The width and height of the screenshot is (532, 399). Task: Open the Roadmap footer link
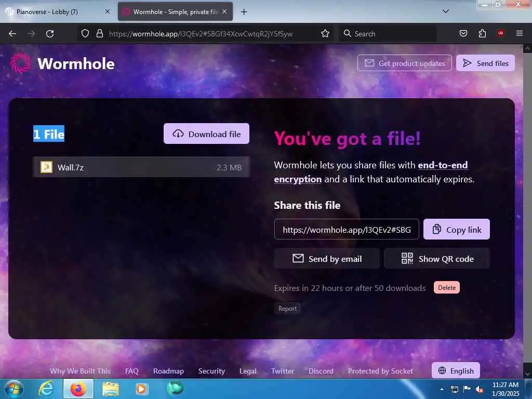[x=168, y=371]
